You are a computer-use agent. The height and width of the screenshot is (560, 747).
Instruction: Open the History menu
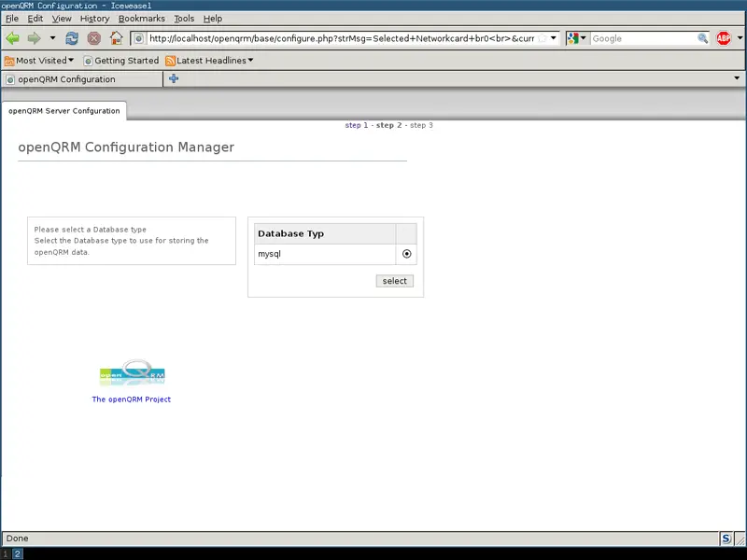pyautogui.click(x=94, y=19)
